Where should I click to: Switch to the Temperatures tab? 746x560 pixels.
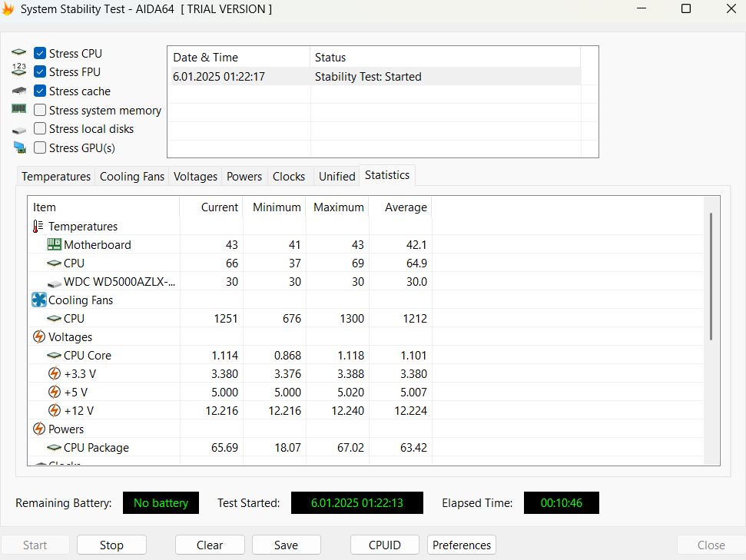55,177
